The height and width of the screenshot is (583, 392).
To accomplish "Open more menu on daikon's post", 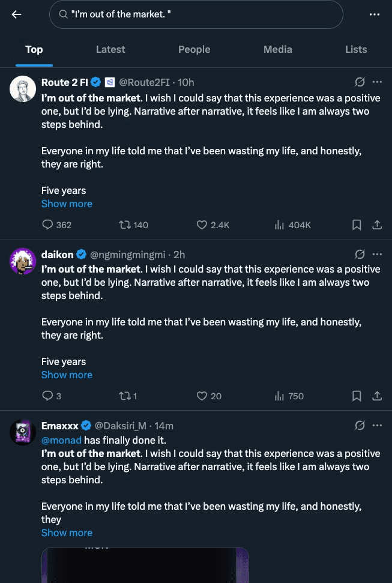I will click(x=377, y=254).
